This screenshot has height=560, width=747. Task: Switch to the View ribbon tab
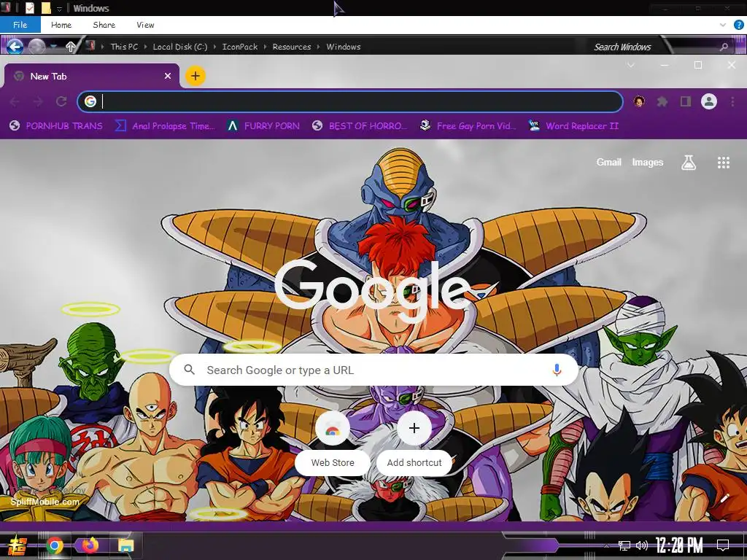[145, 25]
